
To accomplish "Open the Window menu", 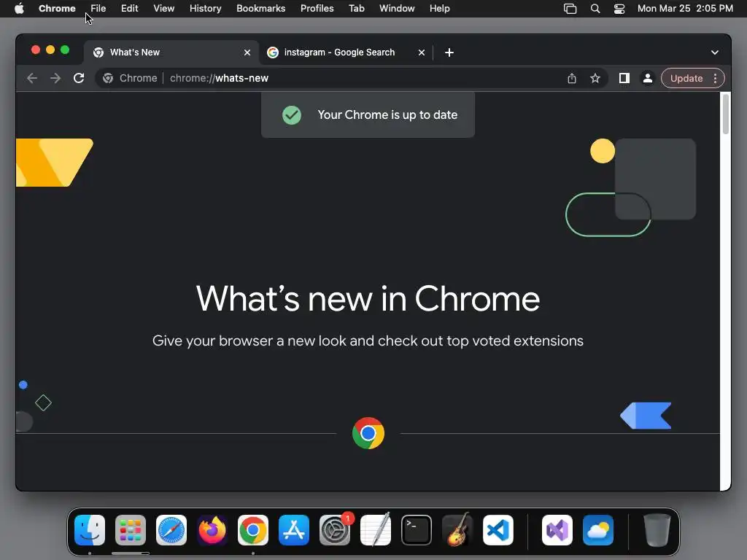I will tap(397, 9).
